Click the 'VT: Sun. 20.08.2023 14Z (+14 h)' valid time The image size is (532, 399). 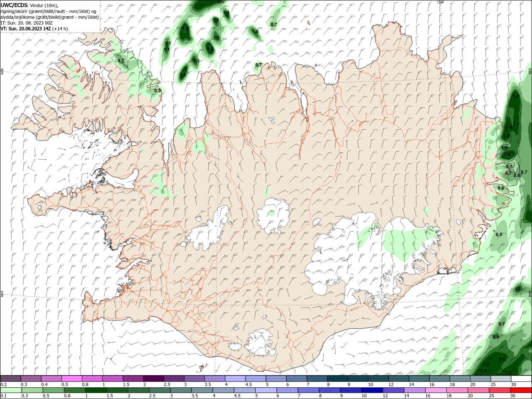pyautogui.click(x=34, y=29)
